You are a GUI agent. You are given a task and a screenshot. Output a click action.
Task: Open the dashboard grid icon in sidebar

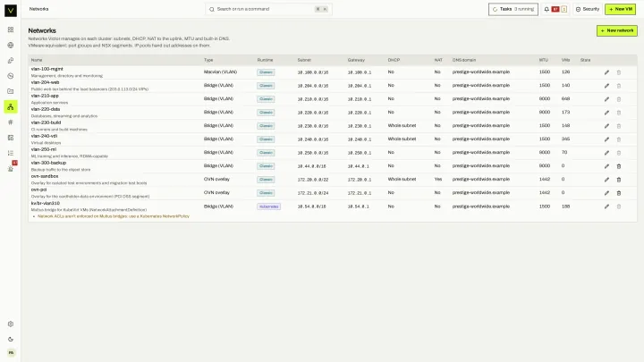click(11, 29)
